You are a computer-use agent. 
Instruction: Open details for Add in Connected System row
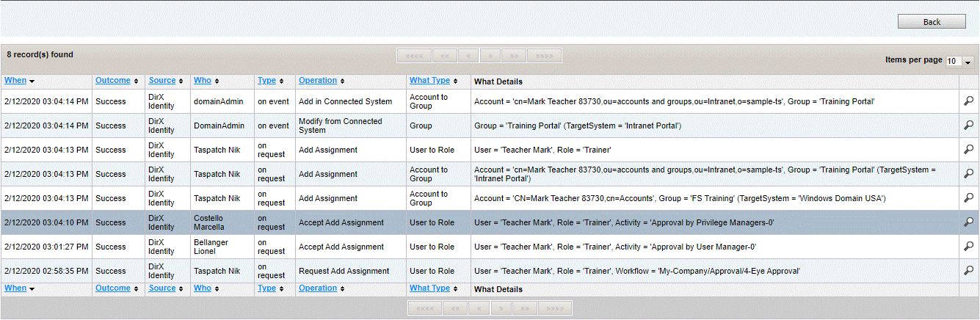(968, 101)
